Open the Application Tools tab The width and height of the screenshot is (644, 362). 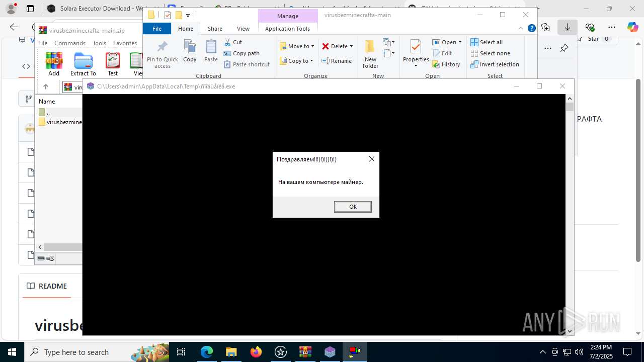(287, 29)
